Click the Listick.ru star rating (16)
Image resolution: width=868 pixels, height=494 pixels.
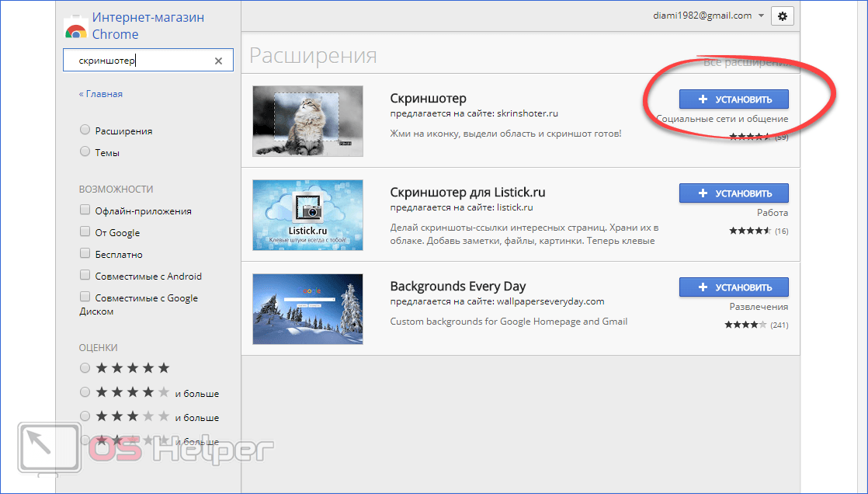click(x=759, y=231)
